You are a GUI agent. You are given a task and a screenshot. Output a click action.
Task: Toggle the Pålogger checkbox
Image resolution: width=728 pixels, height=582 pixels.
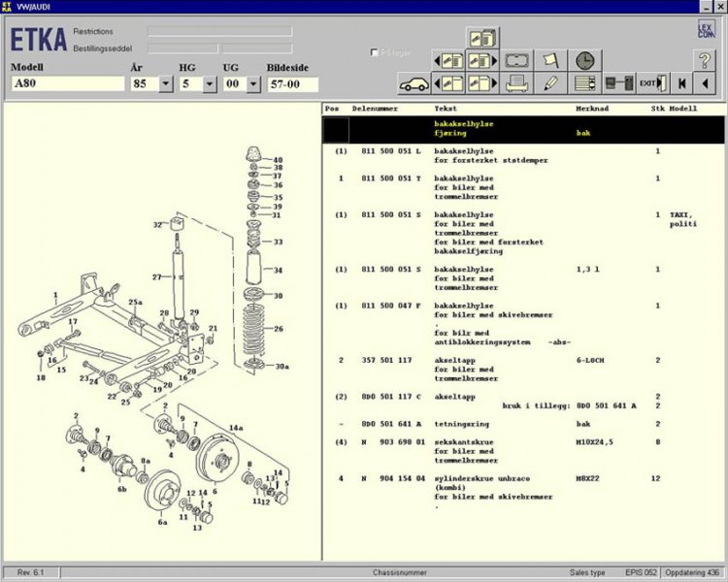375,52
